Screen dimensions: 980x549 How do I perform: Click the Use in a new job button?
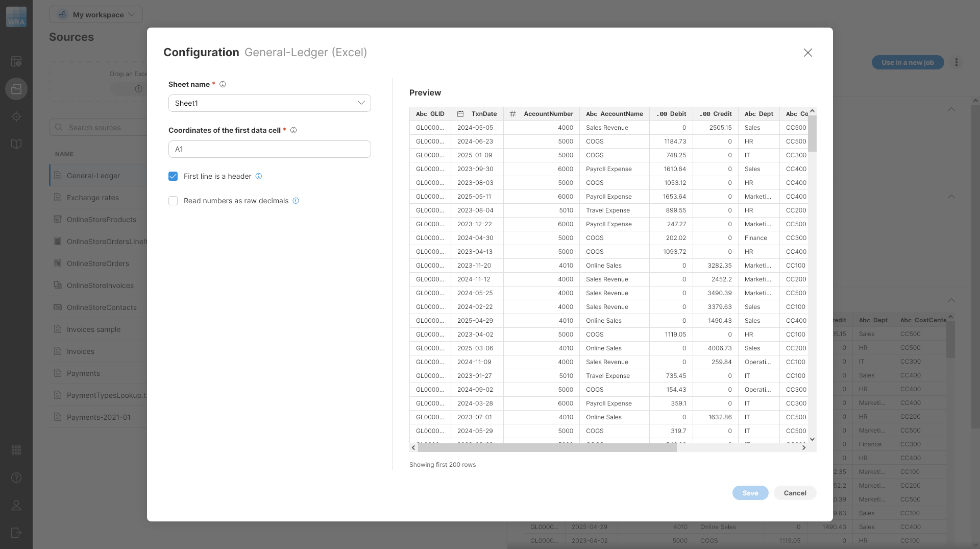908,62
